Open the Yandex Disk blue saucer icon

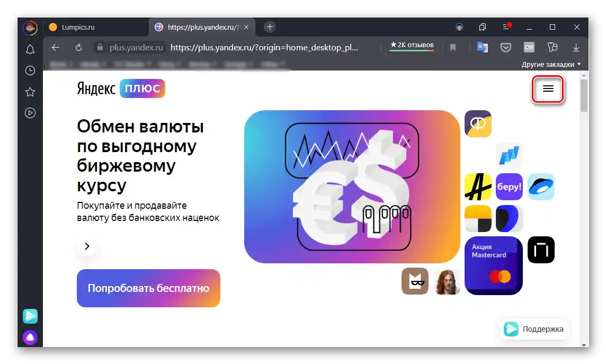(541, 187)
